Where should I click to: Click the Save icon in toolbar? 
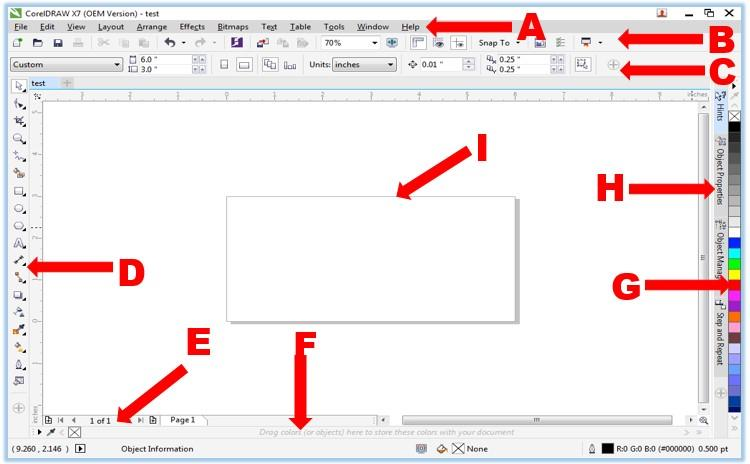(x=58, y=44)
